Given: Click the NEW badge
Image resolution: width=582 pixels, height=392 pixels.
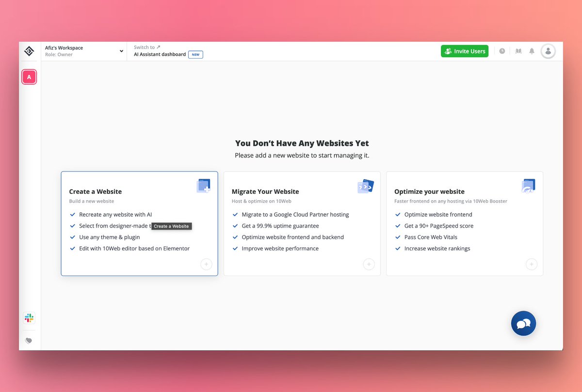Looking at the screenshot, I should click(195, 55).
